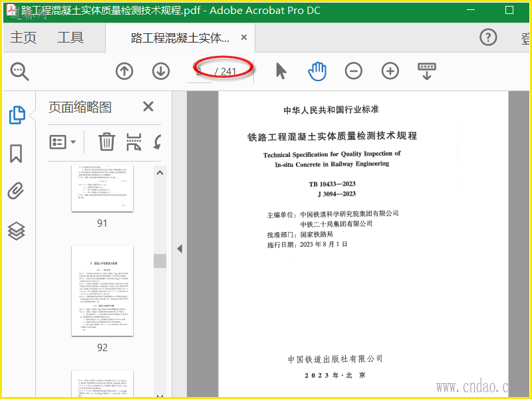Viewport: 532px width, 399px height.
Task: Select page 91 thumbnail
Action: (102, 189)
